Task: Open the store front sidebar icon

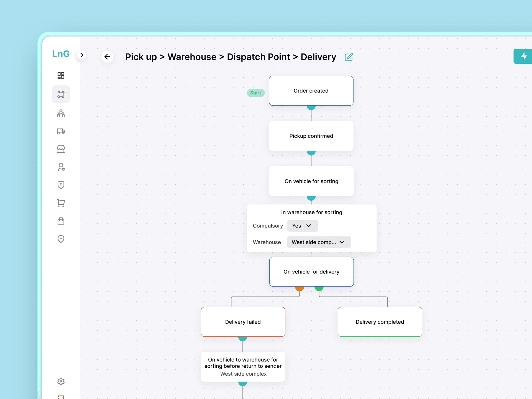Action: point(61,149)
